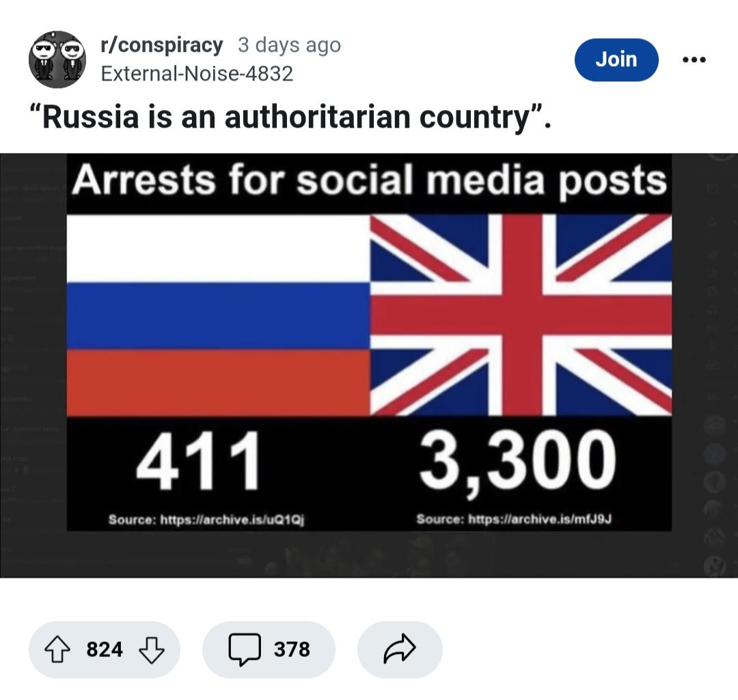The image size is (738, 700).
Task: View the External-Noise-4832 user profile
Action: click(x=197, y=73)
